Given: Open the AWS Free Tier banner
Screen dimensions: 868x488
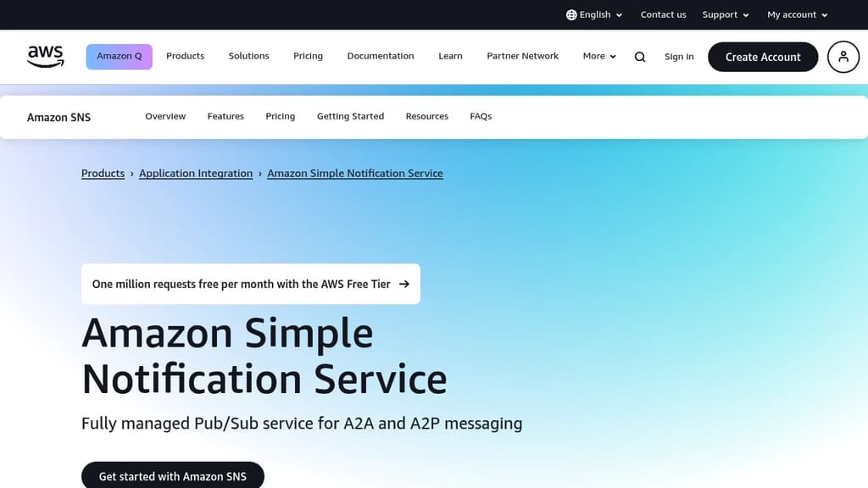Looking at the screenshot, I should coord(251,284).
